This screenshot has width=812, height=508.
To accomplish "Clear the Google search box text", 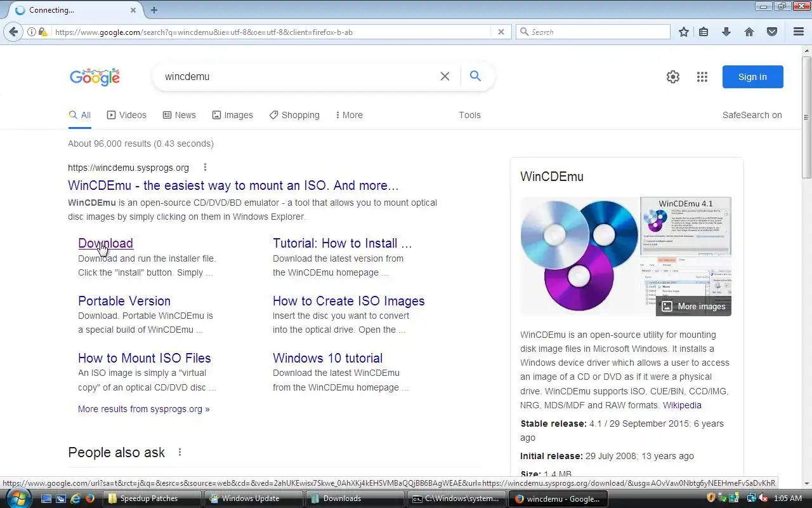I will [445, 76].
